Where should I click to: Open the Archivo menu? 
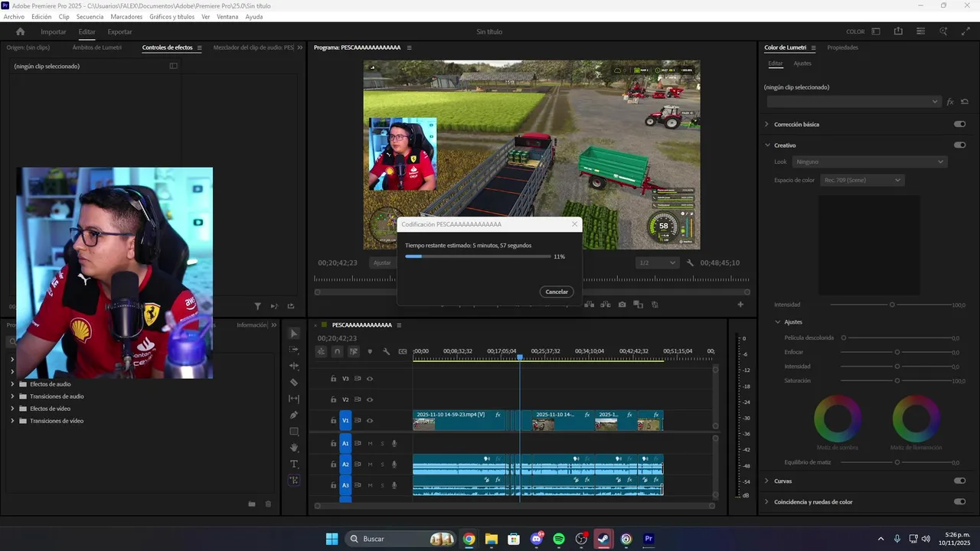(14, 17)
